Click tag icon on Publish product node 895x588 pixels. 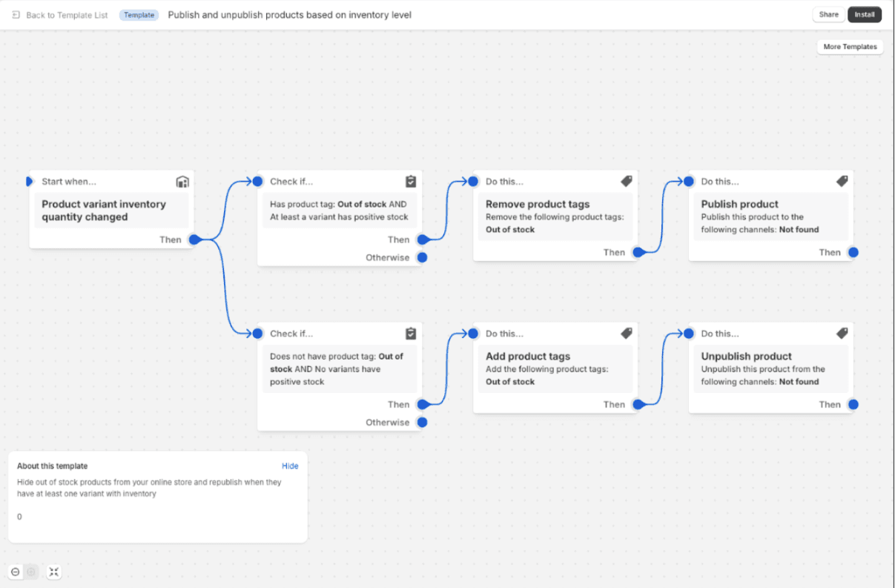(x=842, y=182)
